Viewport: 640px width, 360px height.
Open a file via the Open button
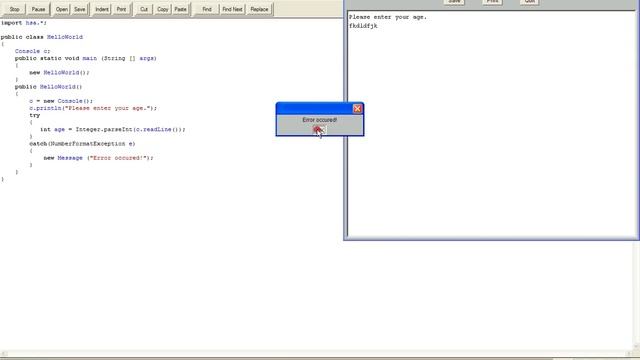click(62, 9)
